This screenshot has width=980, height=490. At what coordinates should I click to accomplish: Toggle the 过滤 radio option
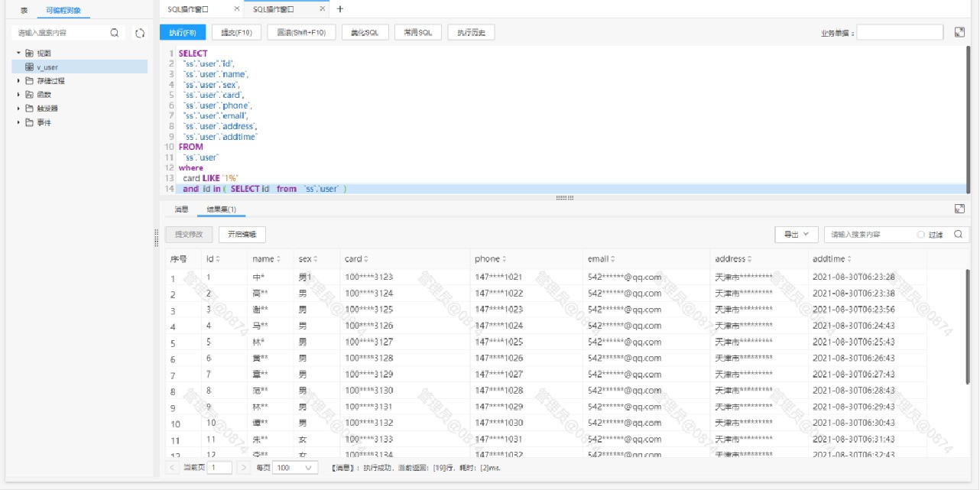click(x=921, y=235)
